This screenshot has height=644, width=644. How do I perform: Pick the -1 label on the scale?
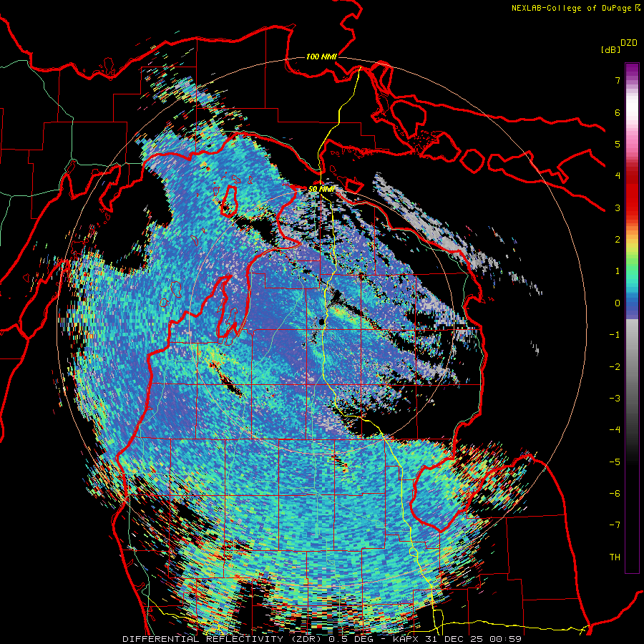[615, 335]
